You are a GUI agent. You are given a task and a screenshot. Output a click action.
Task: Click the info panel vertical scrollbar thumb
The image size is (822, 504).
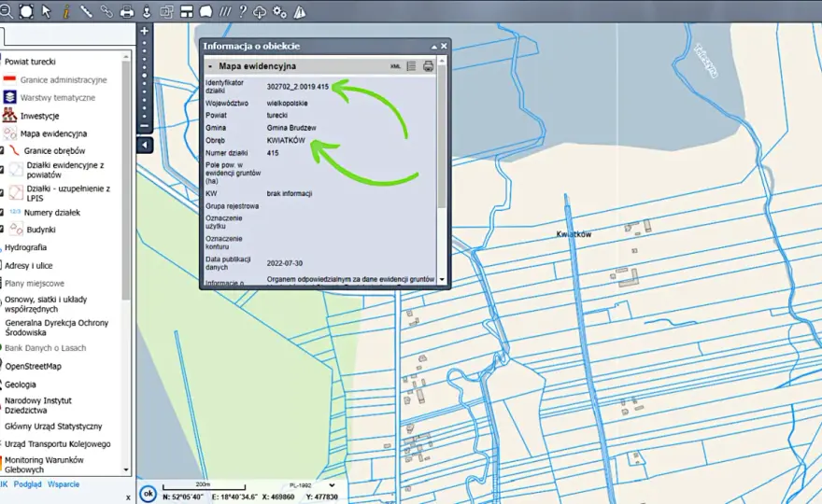pos(442,139)
